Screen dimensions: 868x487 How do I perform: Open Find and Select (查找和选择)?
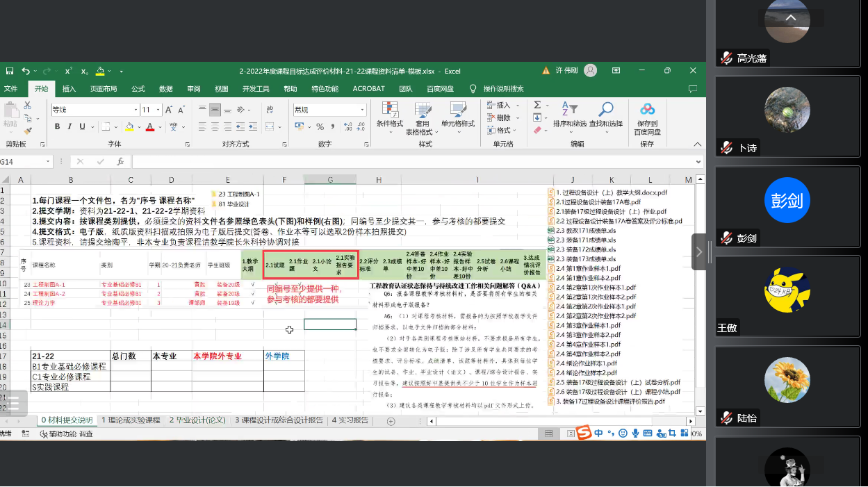[605, 118]
